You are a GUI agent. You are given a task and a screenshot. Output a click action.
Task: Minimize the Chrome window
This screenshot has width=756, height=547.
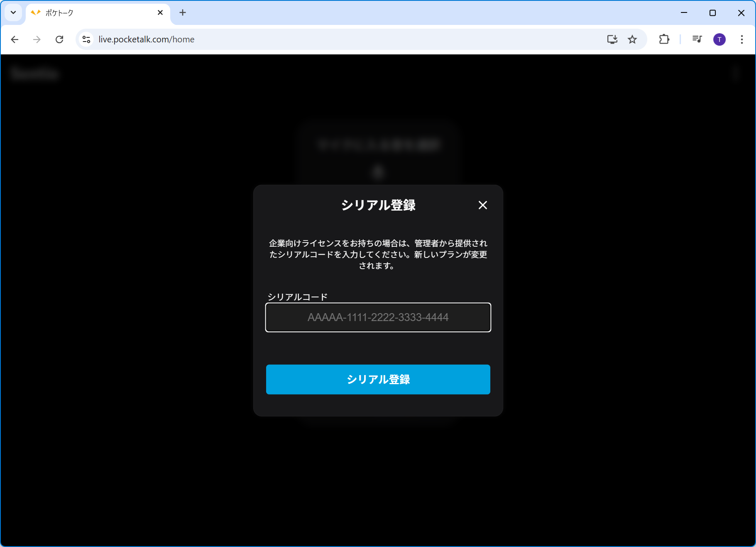pyautogui.click(x=684, y=13)
